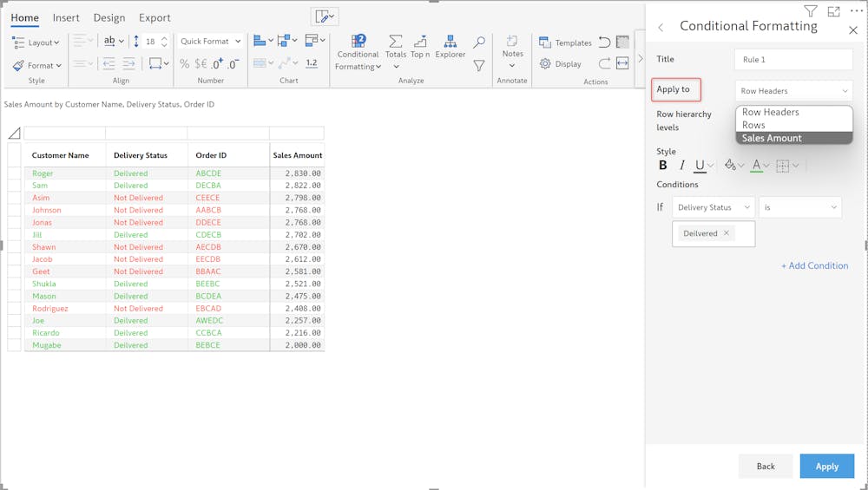The height and width of the screenshot is (490, 868).
Task: Click the Apply button
Action: click(x=826, y=467)
